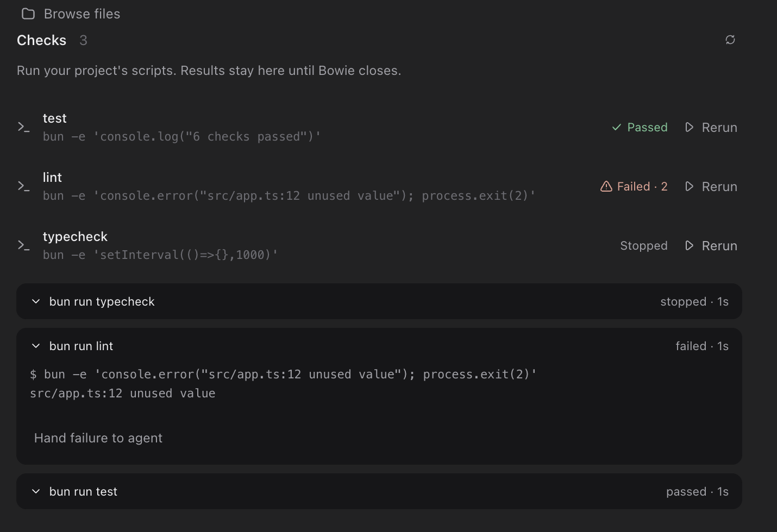Screen dimensions: 777x532
Task: Click the lint command under the lint script name
Action: tap(289, 196)
